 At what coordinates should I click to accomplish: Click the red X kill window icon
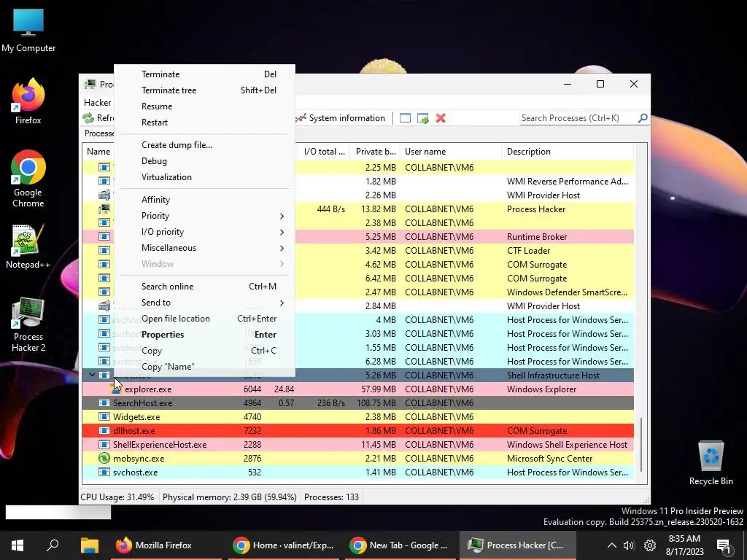[x=441, y=118]
